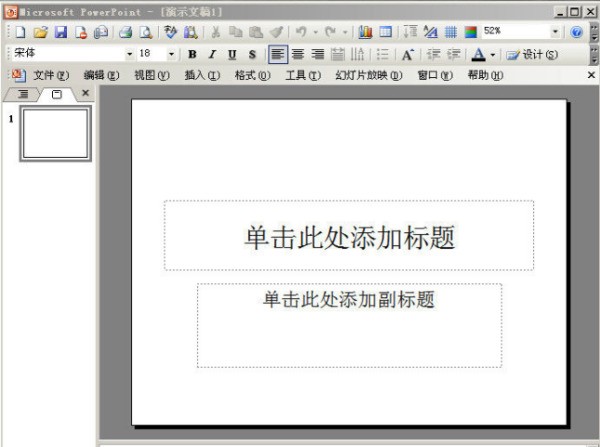The height and width of the screenshot is (447, 600).
Task: Toggle Show/Hide Grid icon
Action: click(451, 32)
